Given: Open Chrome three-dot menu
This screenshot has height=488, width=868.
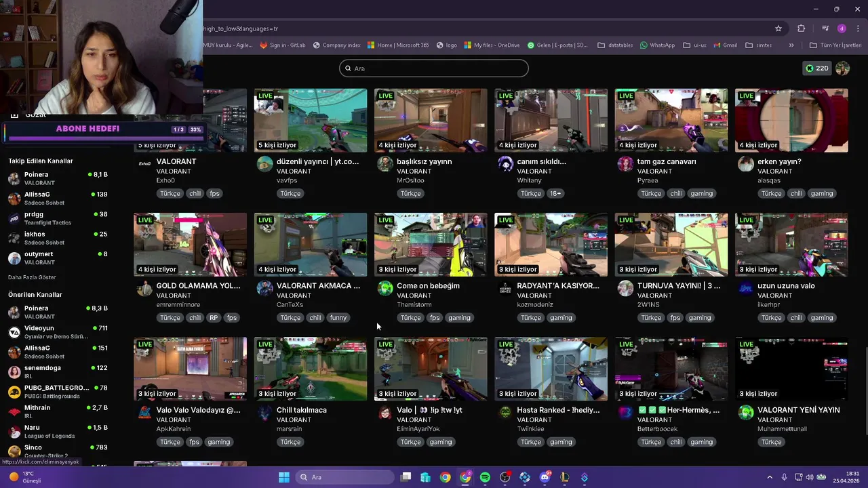Looking at the screenshot, I should [856, 28].
